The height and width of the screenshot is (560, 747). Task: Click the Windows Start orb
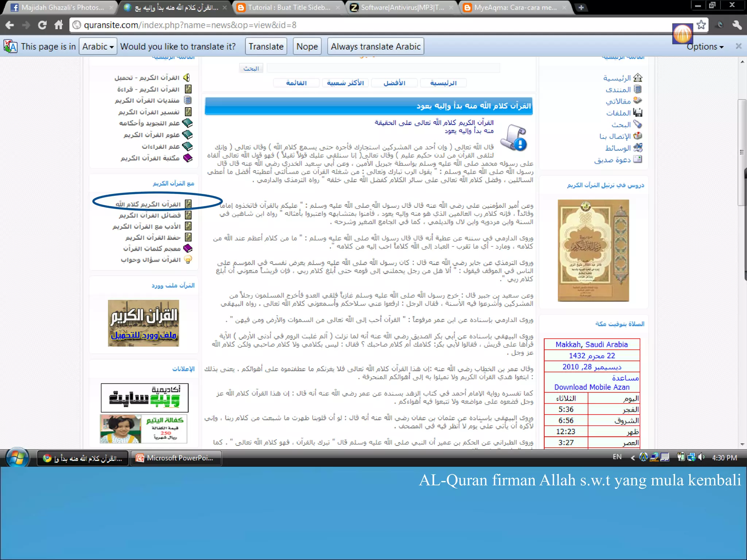pos(17,458)
